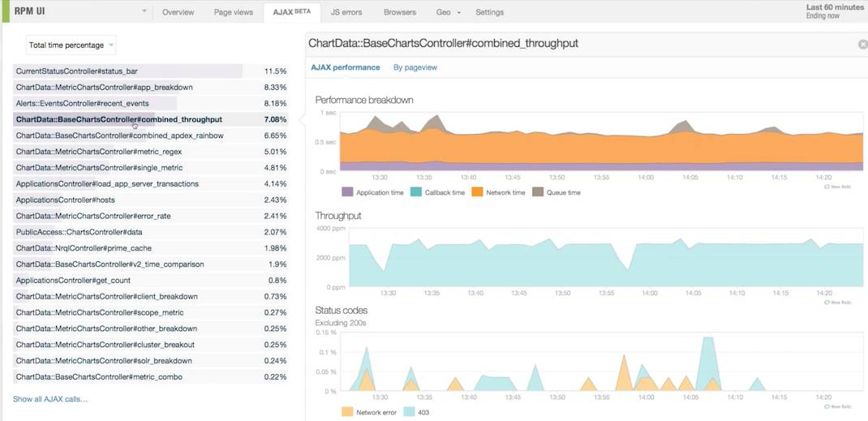Toggle the Callback time legend swatch
This screenshot has width=868, height=421.
click(416, 192)
